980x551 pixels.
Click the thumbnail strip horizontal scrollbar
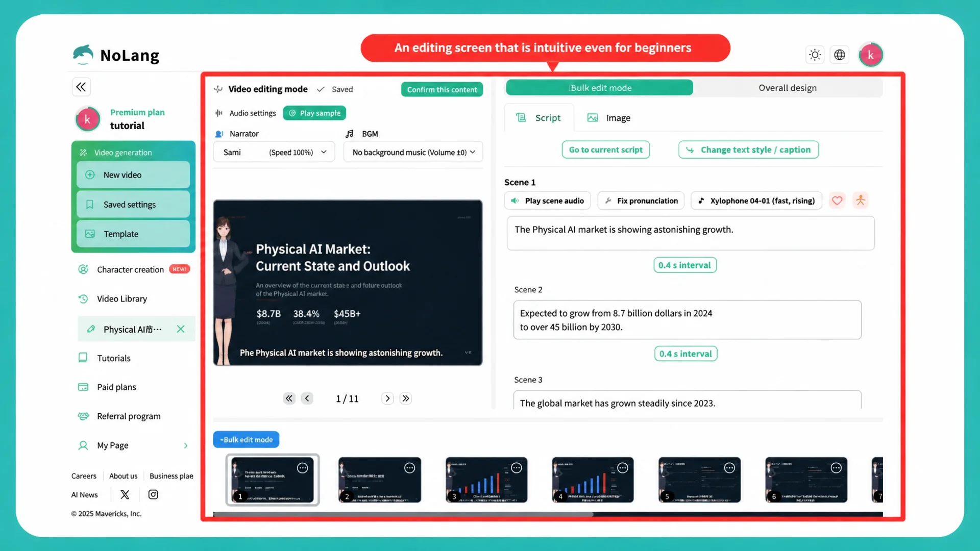403,514
